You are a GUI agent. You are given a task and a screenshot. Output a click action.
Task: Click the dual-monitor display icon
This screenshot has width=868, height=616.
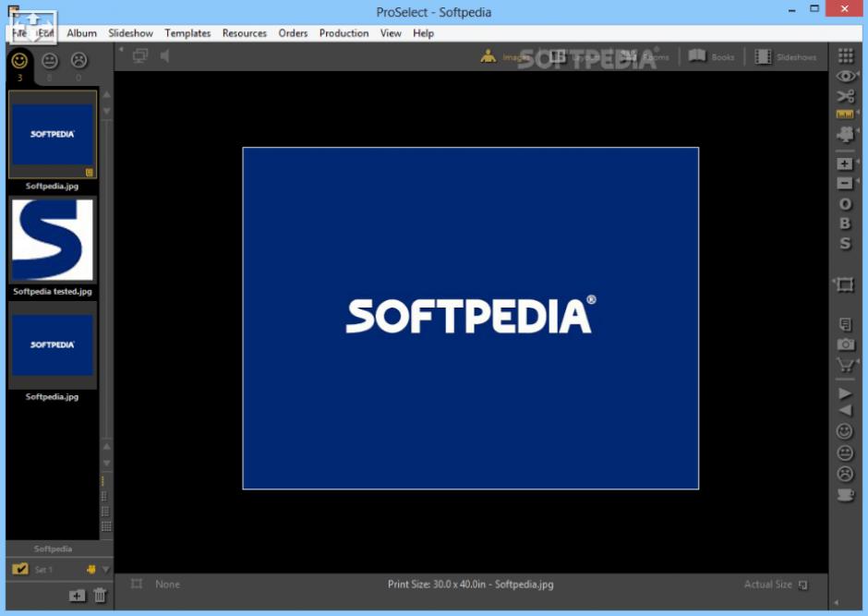(x=140, y=56)
